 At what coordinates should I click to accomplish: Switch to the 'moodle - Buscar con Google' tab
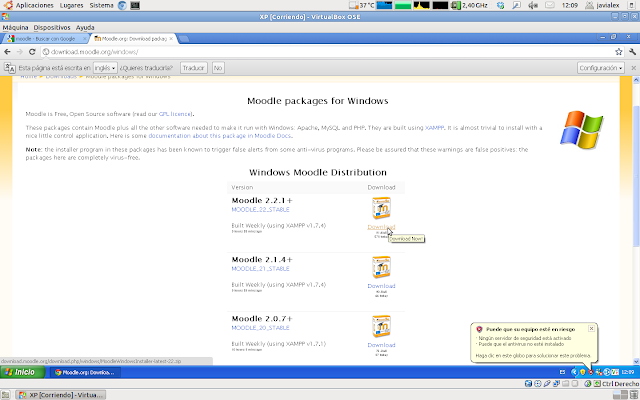pos(45,39)
